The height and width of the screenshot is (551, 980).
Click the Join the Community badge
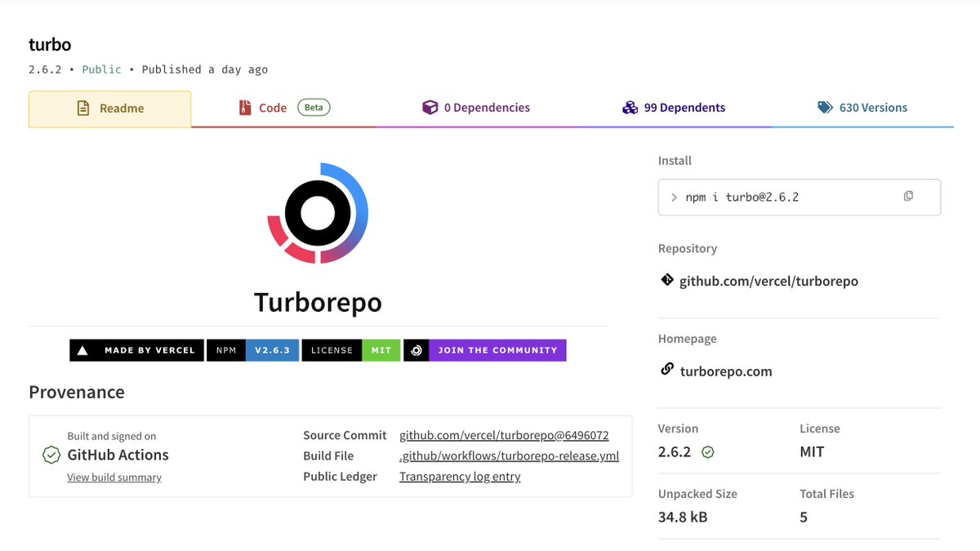[485, 350]
